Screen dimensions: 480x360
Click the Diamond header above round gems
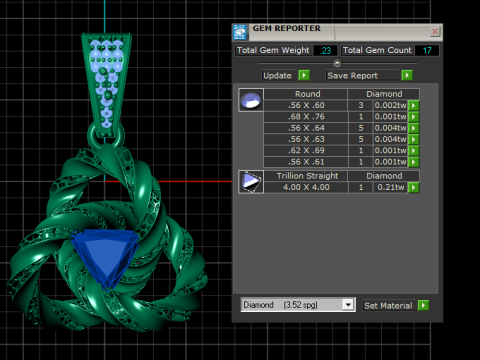pos(384,94)
